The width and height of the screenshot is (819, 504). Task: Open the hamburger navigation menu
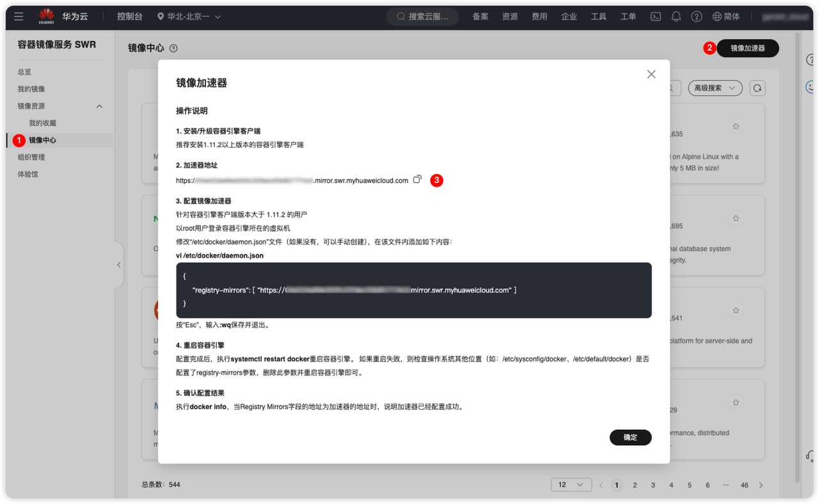pos(19,17)
